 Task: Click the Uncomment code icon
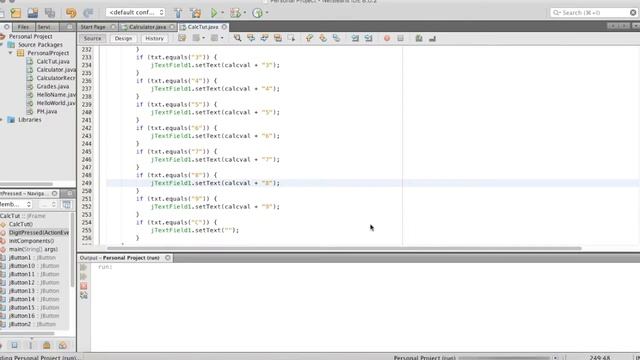click(432, 38)
